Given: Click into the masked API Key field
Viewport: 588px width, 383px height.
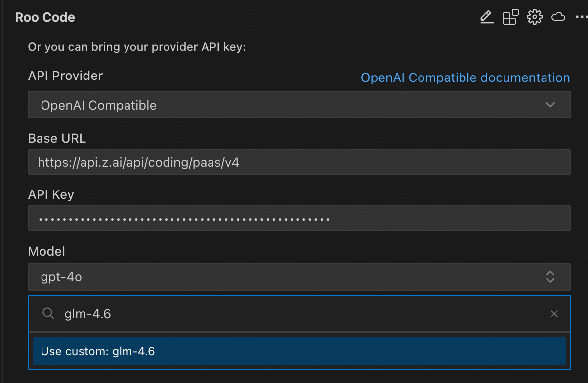Looking at the screenshot, I should (x=299, y=218).
